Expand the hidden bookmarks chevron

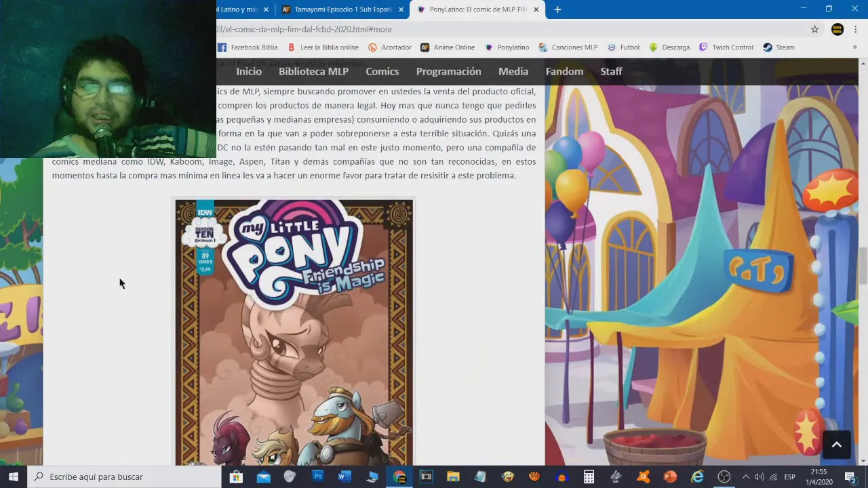[x=854, y=47]
